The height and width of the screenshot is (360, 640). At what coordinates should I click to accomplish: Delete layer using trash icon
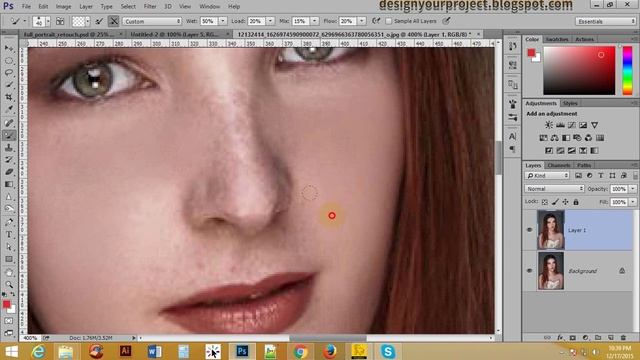click(623, 338)
